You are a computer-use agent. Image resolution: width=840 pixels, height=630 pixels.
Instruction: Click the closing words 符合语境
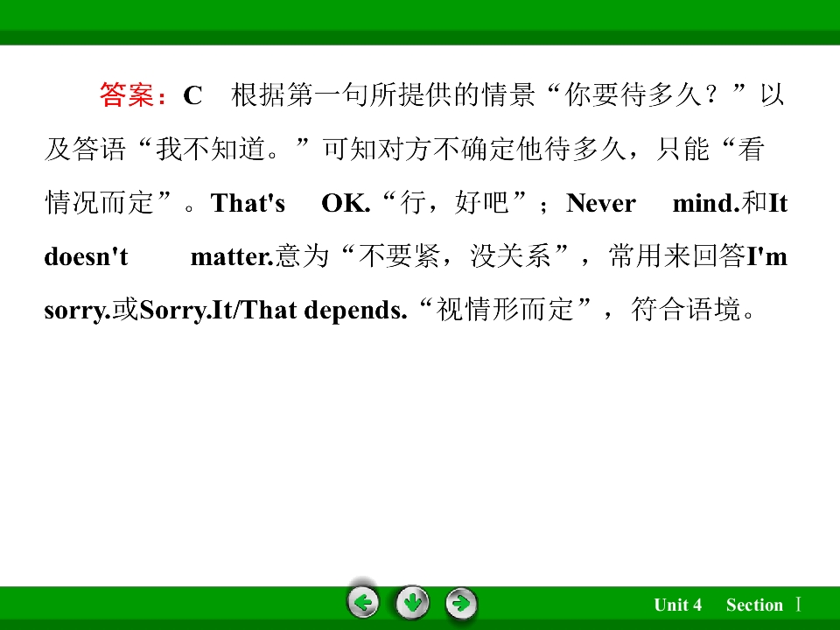[686, 310]
